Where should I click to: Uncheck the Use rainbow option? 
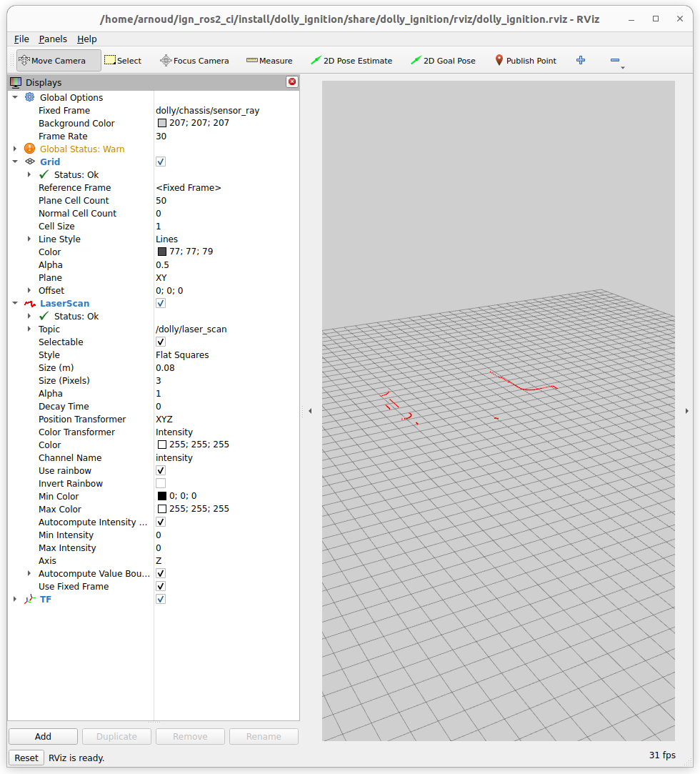tap(161, 471)
